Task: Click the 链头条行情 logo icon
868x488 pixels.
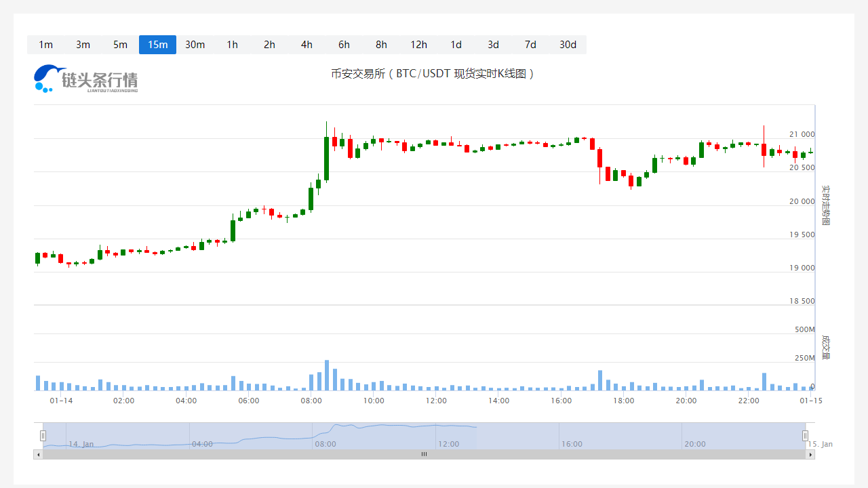Action: tap(45, 77)
